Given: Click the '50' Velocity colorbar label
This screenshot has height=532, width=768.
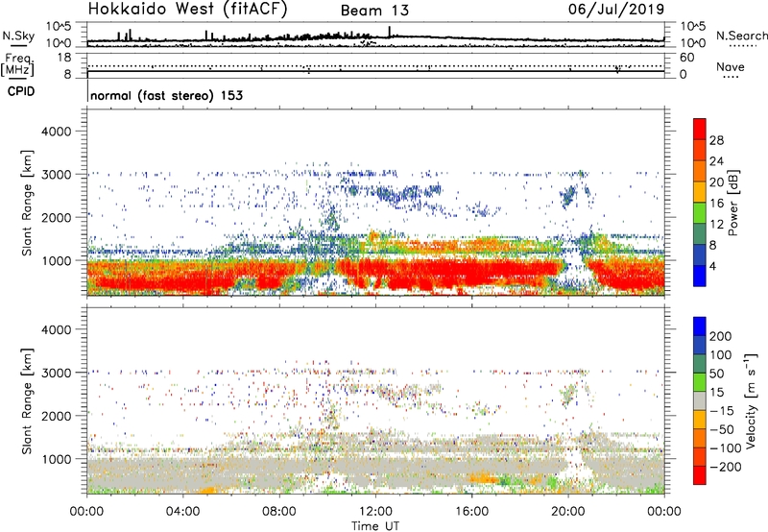Looking at the screenshot, I should tap(716, 374).
